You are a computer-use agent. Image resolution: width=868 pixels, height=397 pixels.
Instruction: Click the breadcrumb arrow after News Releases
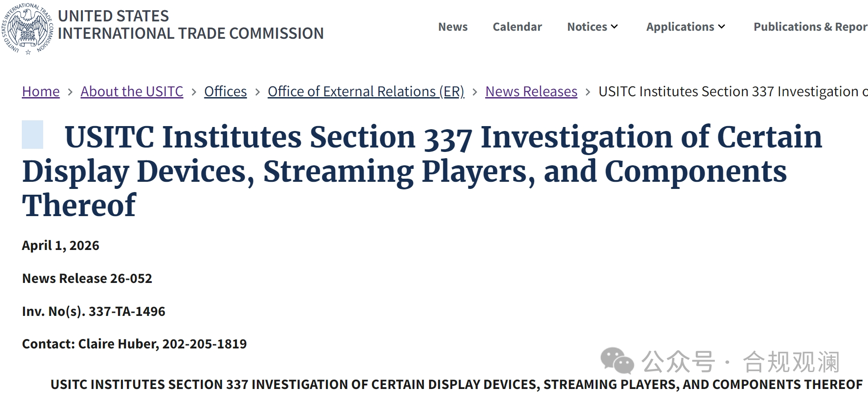[x=588, y=92]
